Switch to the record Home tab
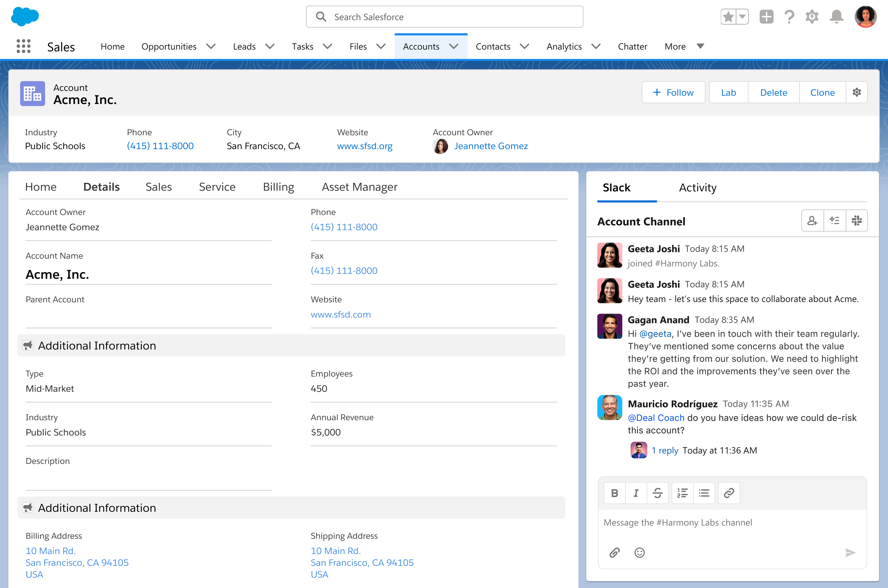 [x=41, y=187]
